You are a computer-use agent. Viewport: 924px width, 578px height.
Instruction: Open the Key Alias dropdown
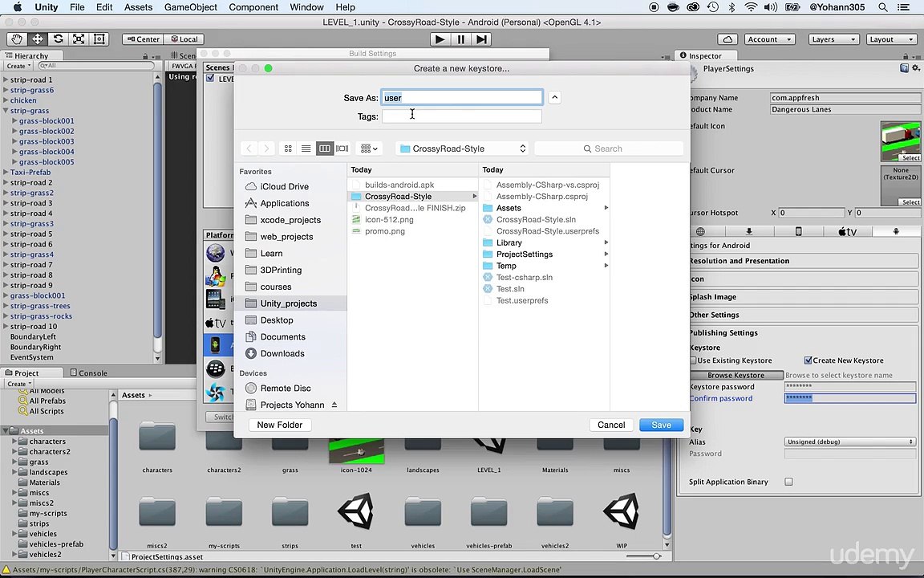(849, 442)
